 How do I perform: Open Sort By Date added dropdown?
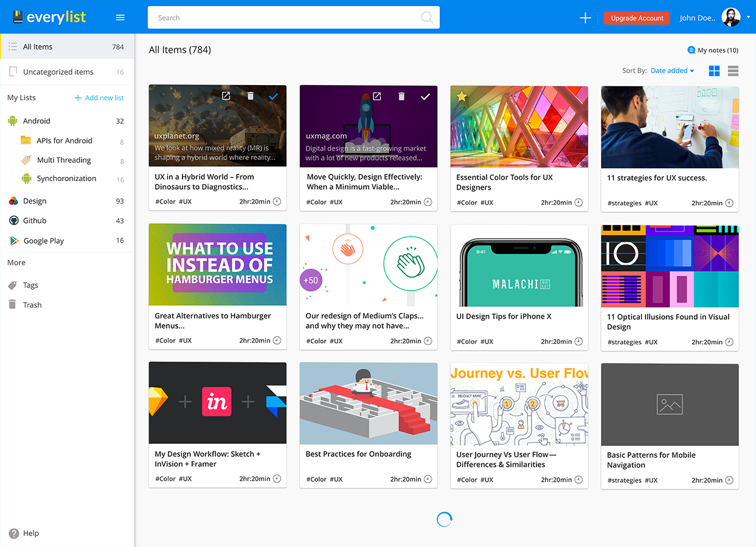point(672,71)
